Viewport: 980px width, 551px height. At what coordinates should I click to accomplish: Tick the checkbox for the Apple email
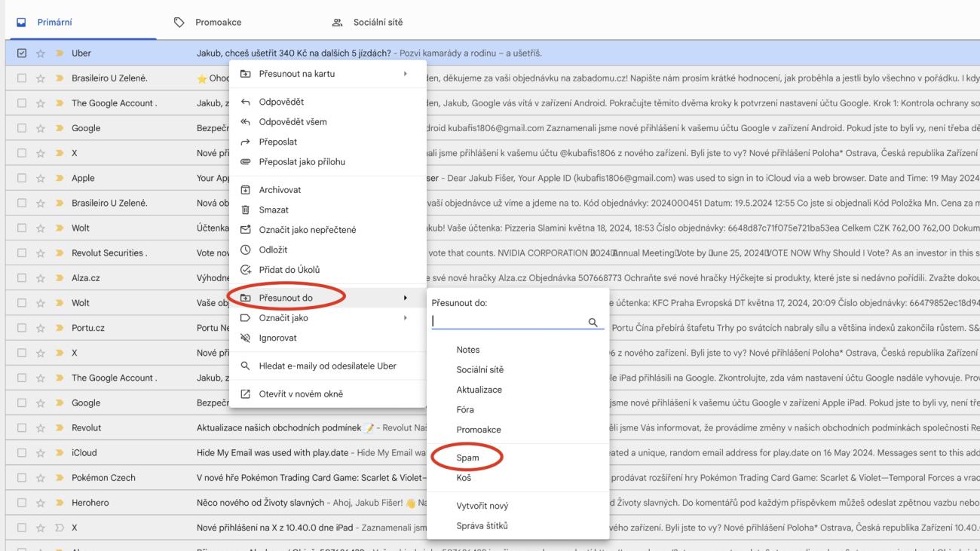click(x=21, y=179)
